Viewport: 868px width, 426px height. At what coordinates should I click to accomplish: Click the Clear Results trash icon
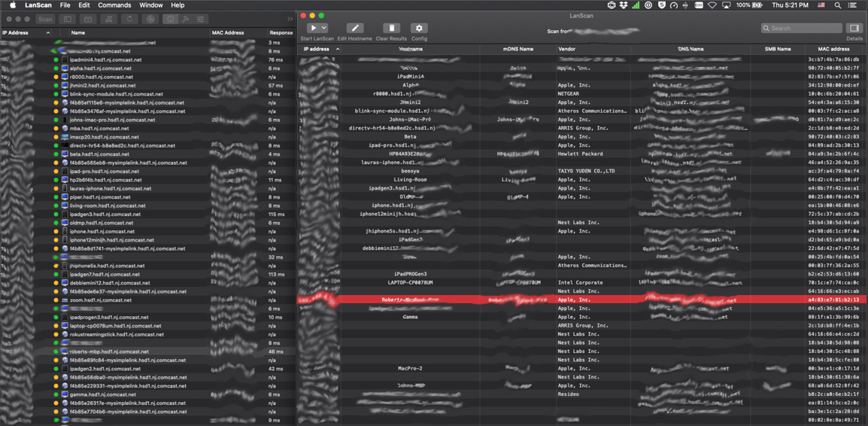(391, 28)
